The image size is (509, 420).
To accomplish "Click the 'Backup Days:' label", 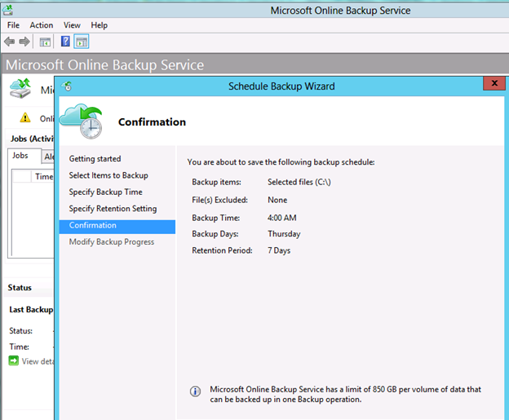I will tap(215, 234).
